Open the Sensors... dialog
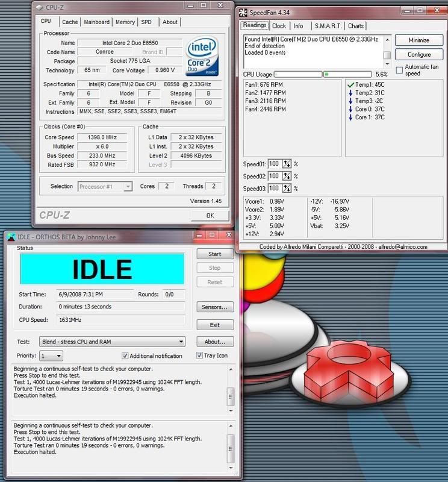The width and height of the screenshot is (448, 482). pyautogui.click(x=215, y=307)
